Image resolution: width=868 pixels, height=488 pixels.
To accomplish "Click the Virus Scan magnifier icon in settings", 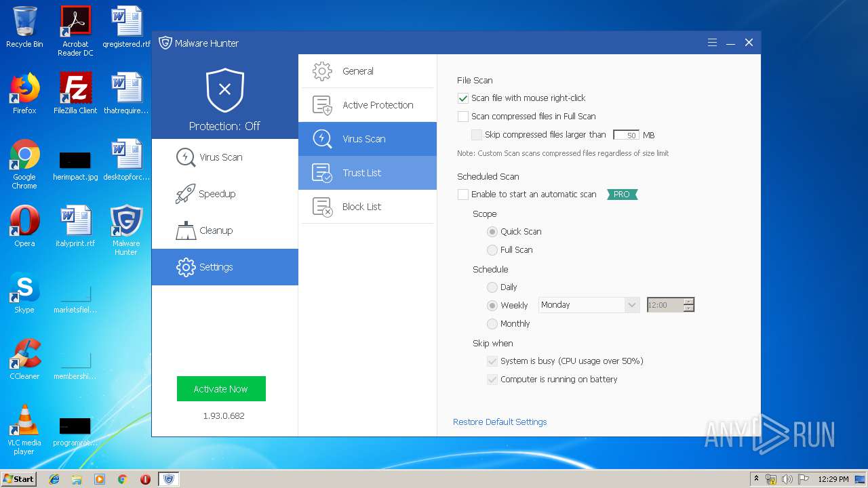I will 322,139.
